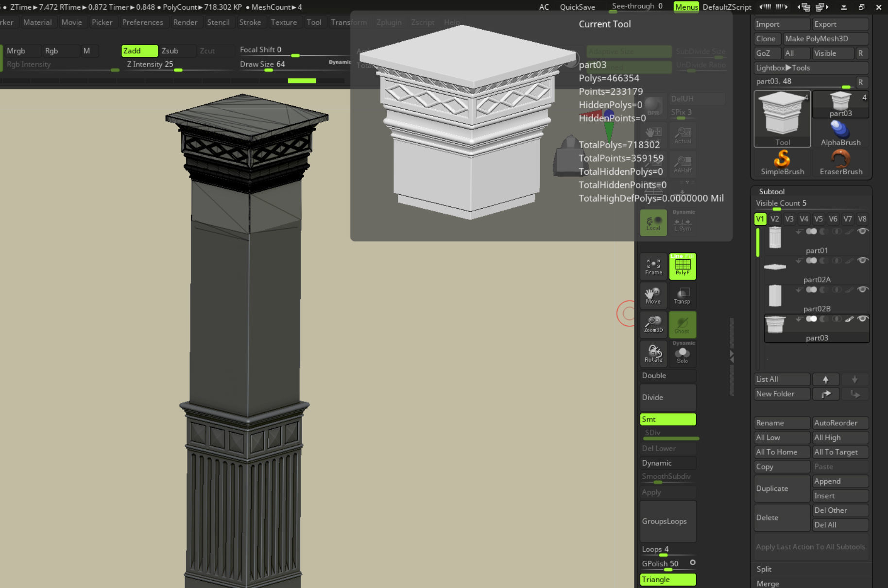Toggle Transp transparency mode
This screenshot has height=588, width=888.
pos(683,295)
